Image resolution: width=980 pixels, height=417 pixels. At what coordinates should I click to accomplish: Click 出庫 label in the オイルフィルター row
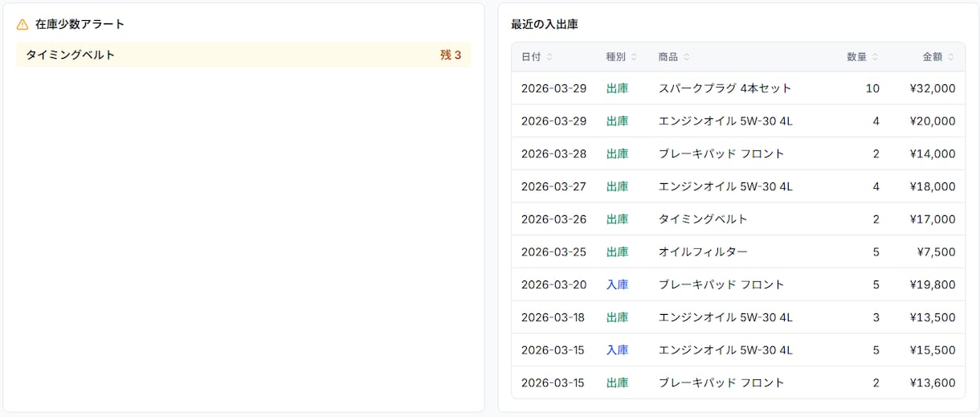617,252
